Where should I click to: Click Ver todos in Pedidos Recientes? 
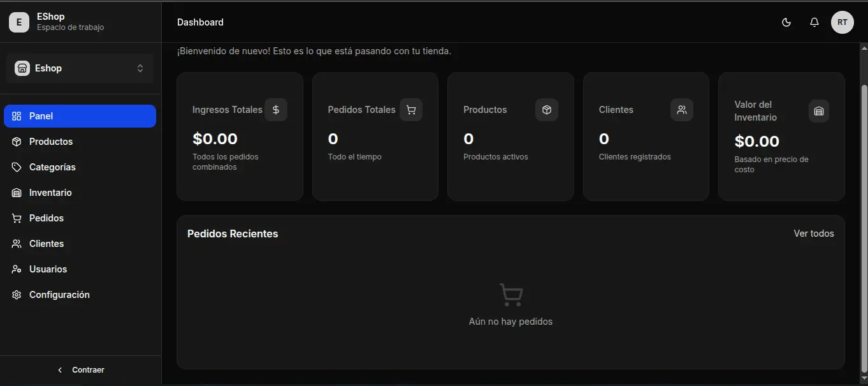coord(813,233)
